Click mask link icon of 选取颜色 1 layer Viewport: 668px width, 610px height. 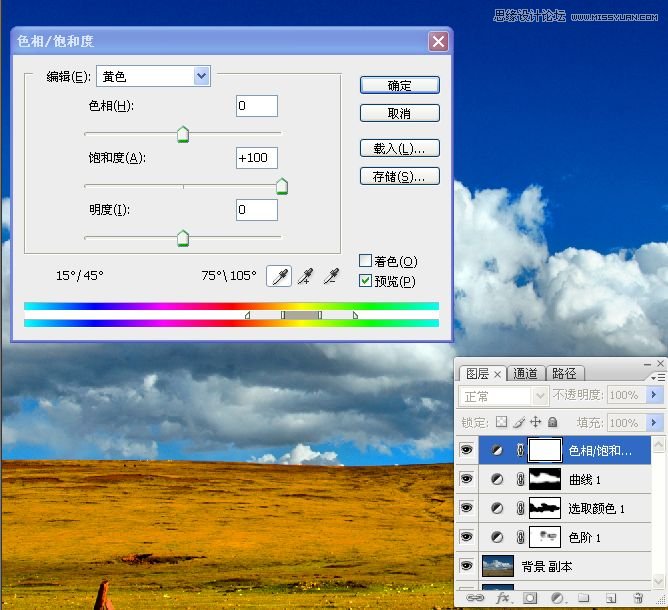520,508
